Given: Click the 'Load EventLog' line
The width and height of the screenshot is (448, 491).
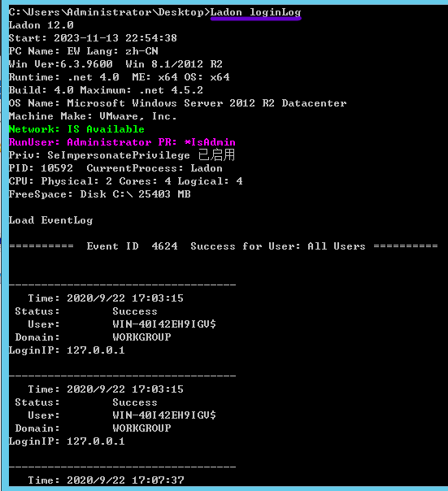Looking at the screenshot, I should [50, 220].
